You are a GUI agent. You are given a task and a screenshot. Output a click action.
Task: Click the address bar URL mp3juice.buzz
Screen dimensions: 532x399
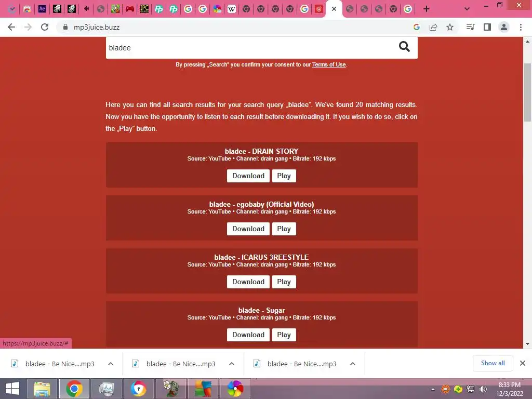coord(97,27)
